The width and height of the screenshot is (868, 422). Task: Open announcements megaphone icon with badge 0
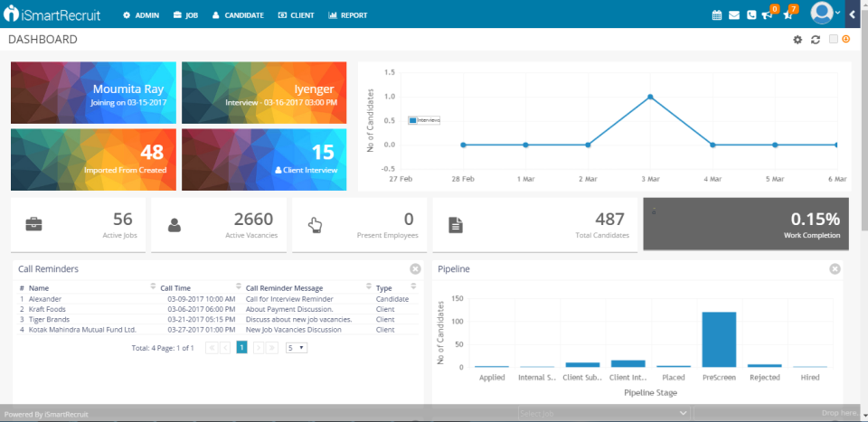(x=768, y=14)
